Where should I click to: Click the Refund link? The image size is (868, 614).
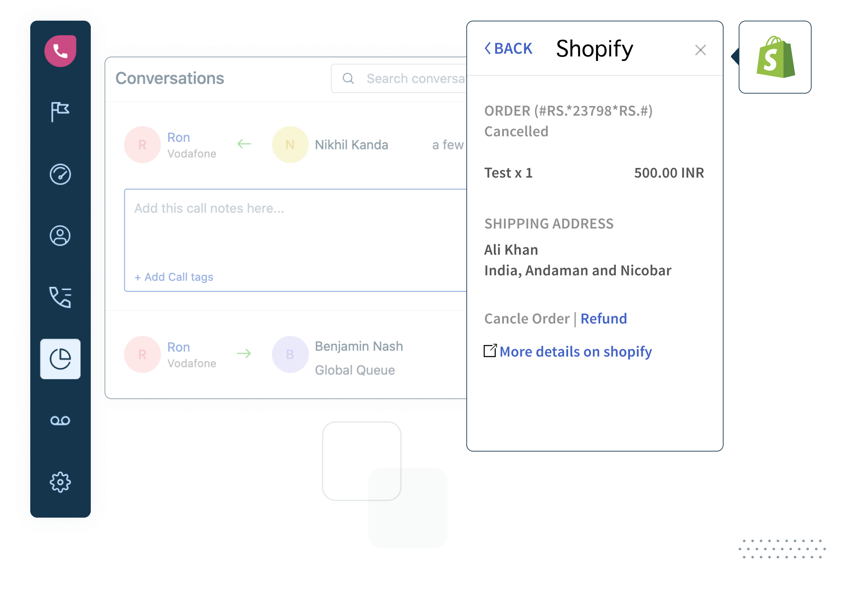(x=603, y=318)
